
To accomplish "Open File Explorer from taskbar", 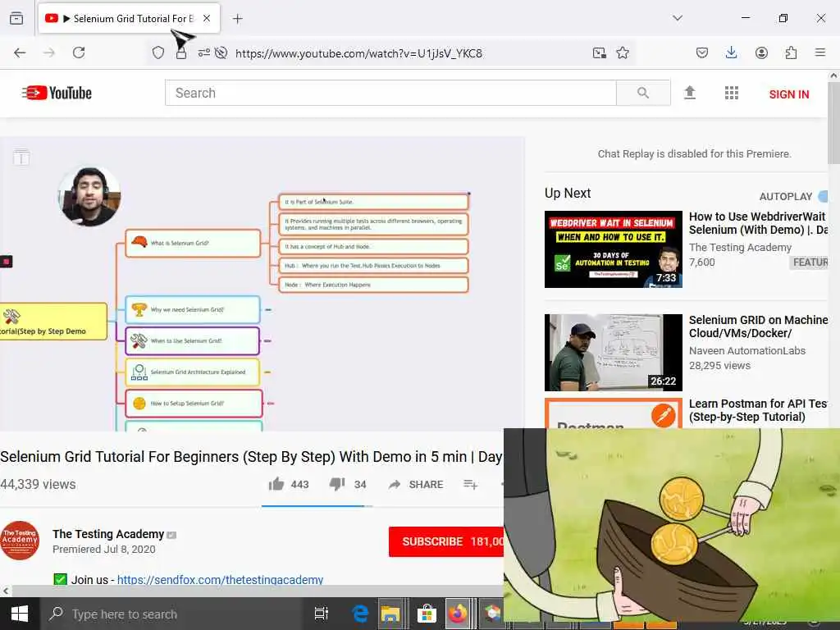I will click(x=390, y=614).
